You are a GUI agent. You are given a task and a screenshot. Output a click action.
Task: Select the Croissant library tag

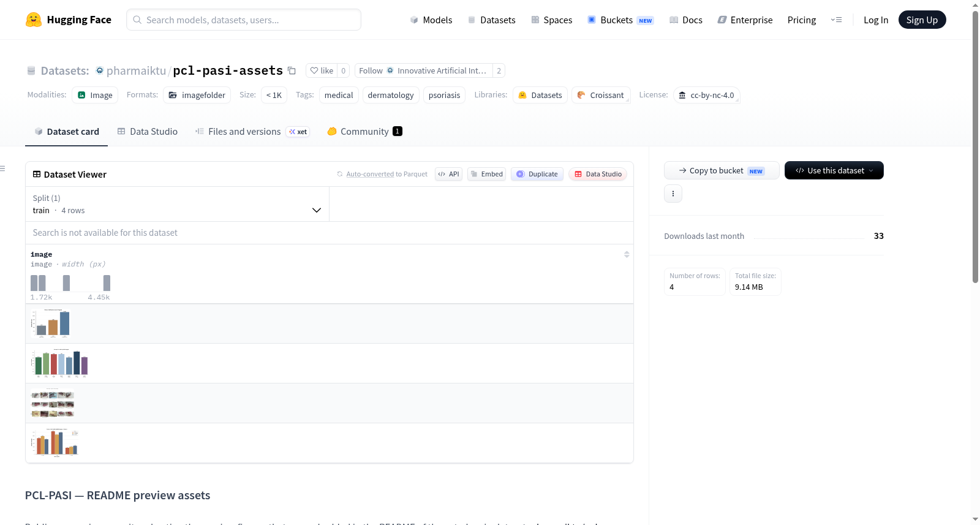point(601,95)
